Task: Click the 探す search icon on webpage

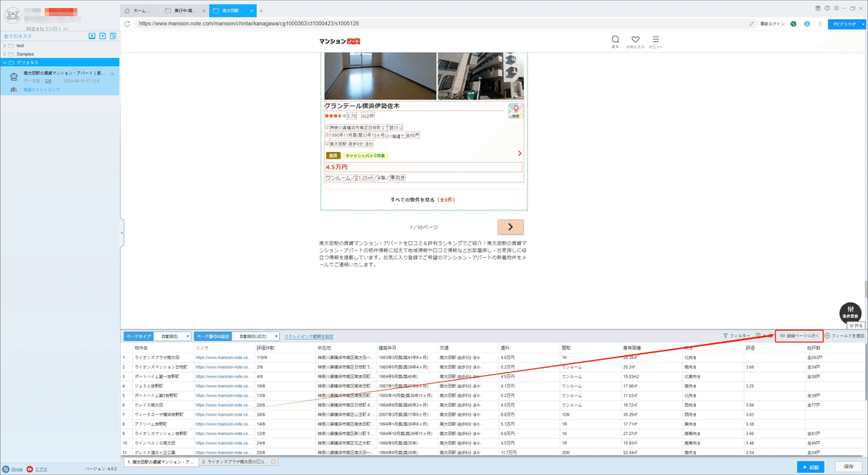Action: click(x=615, y=40)
